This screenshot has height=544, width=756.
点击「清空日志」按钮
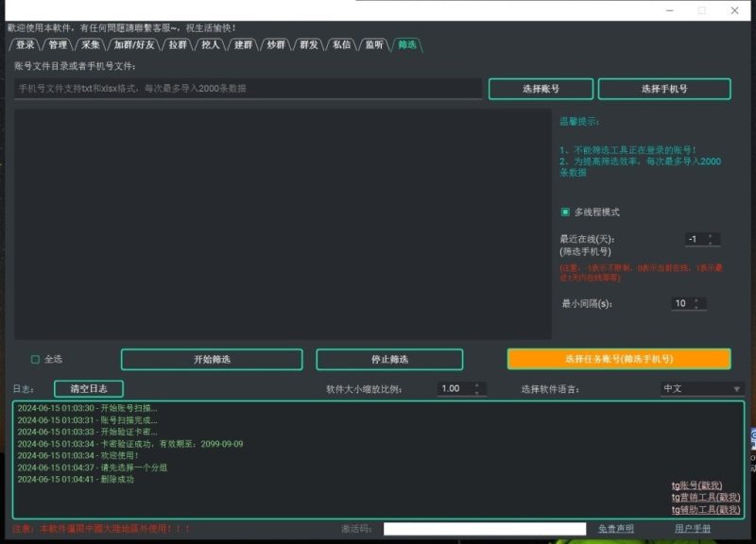[88, 386]
